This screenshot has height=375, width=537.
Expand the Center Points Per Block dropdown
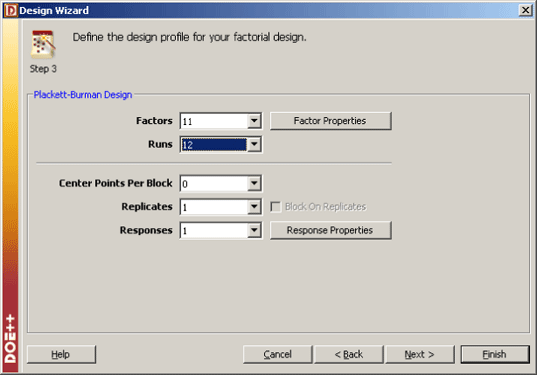[254, 183]
